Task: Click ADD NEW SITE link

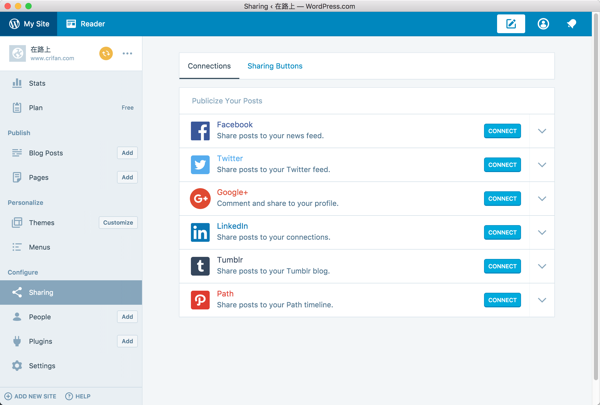Action: 30,396
